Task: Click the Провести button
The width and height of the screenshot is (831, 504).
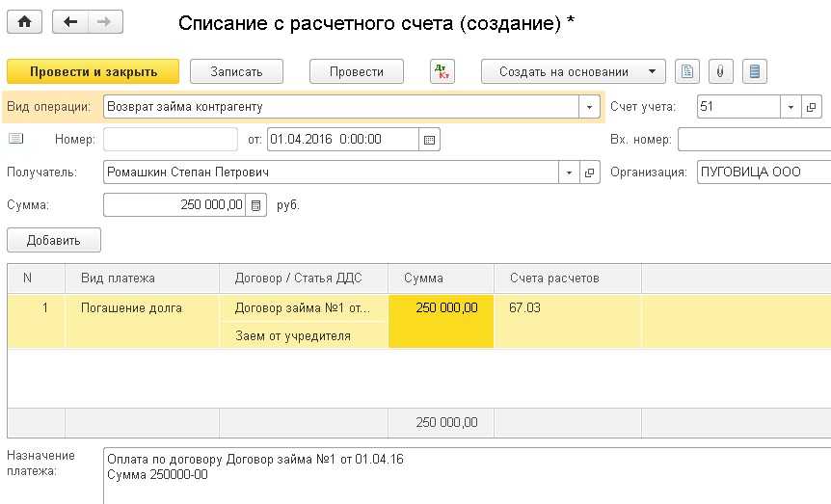Action: pyautogui.click(x=356, y=71)
